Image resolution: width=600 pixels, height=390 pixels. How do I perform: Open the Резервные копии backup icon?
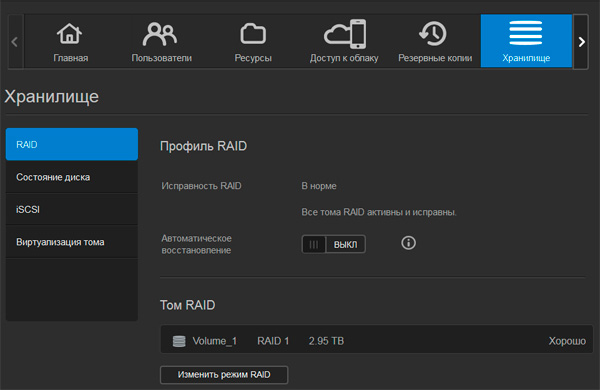(x=433, y=34)
